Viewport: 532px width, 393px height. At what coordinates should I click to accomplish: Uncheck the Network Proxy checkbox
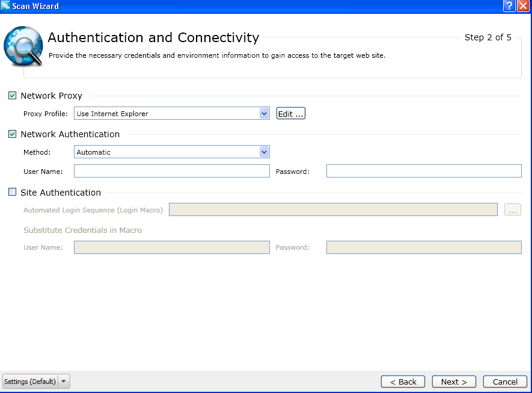tap(12, 96)
